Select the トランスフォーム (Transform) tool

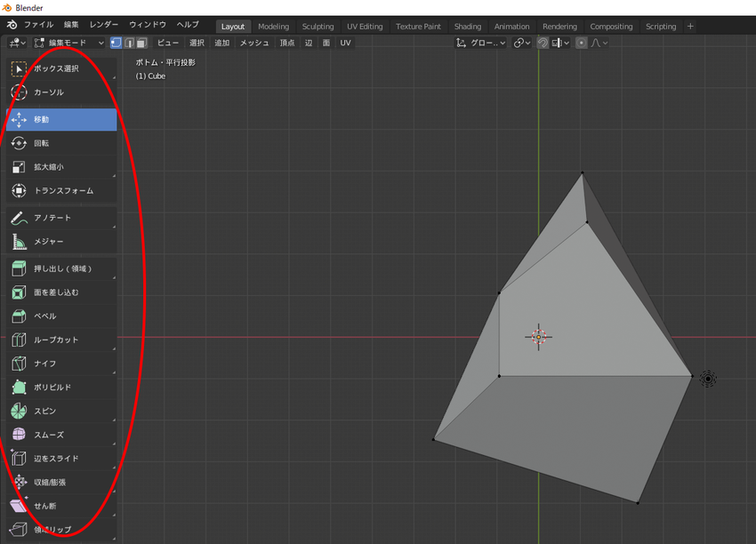click(x=61, y=191)
